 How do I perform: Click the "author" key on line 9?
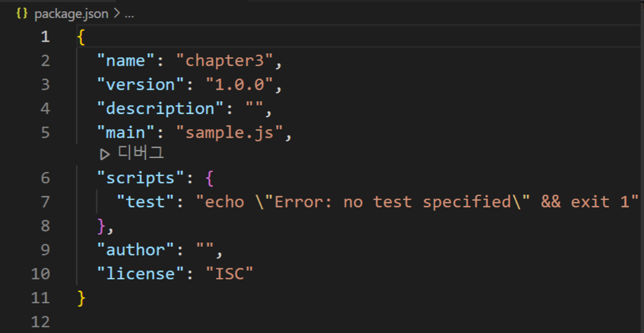pyautogui.click(x=136, y=250)
